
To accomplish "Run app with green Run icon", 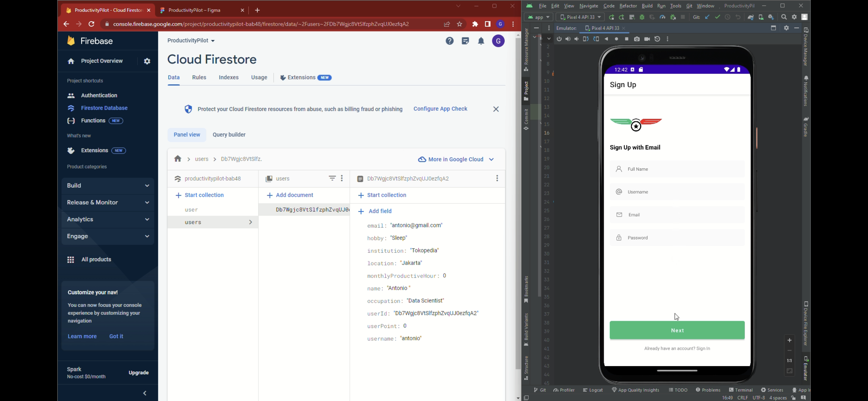I will (611, 17).
